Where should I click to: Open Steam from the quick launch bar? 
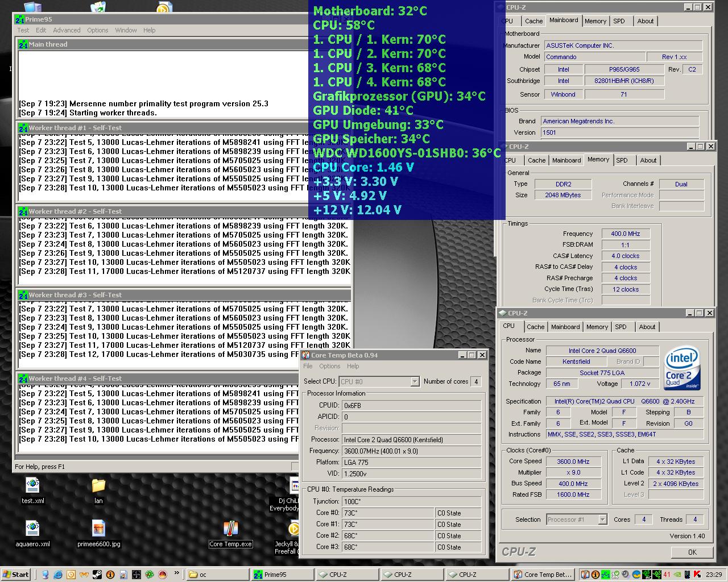(x=97, y=575)
